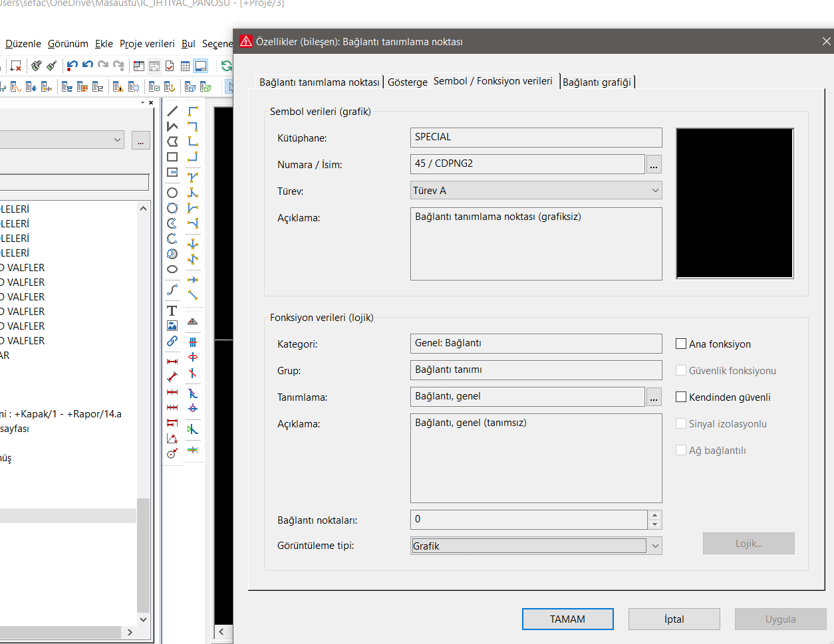Open the Bul menu
834x644 pixels.
(x=188, y=44)
